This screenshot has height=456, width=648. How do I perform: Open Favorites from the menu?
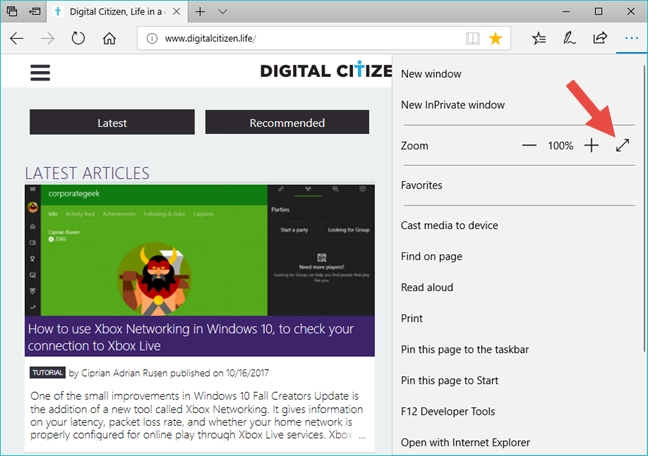(x=422, y=185)
